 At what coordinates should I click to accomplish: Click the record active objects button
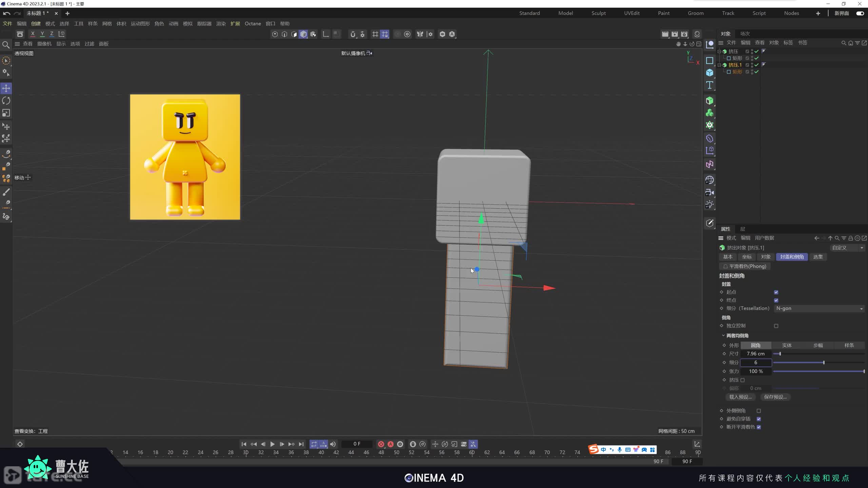point(381,444)
